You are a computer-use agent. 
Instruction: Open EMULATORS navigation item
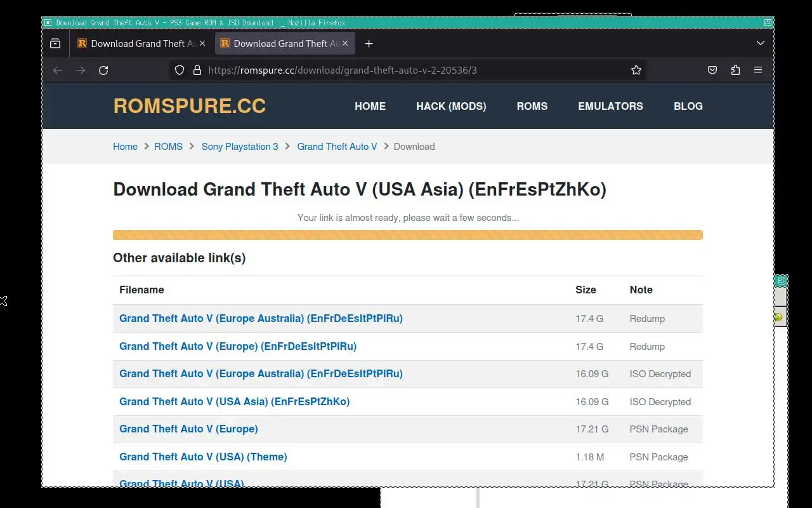click(x=610, y=106)
